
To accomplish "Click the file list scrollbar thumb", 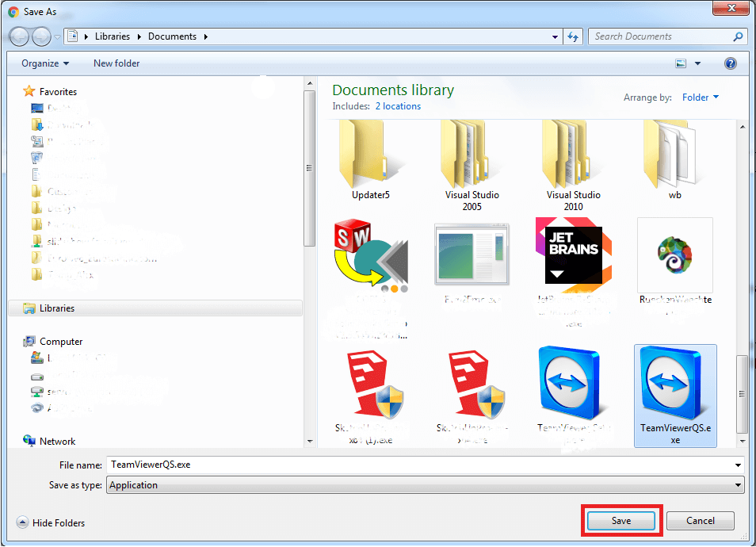I will coord(743,394).
